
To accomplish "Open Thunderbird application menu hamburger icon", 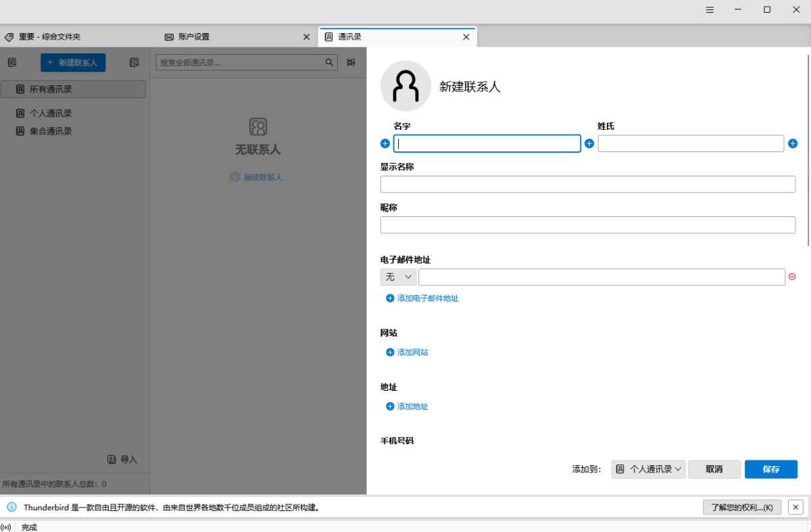I will [x=710, y=9].
